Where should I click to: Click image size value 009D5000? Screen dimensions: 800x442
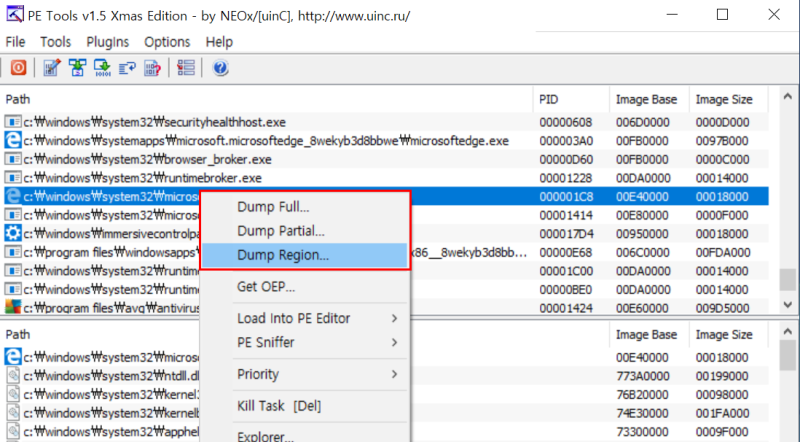click(722, 308)
